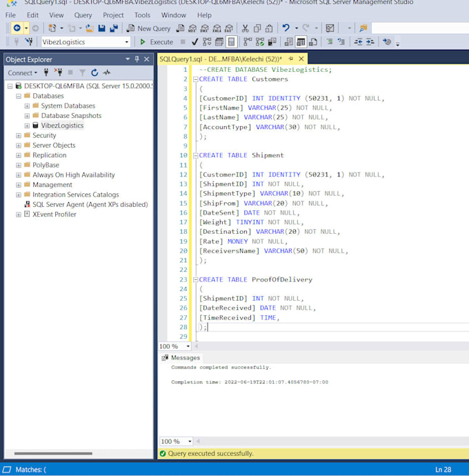Close the SQLQuery1.sql tab
Image resolution: width=469 pixels, height=476 pixels.
[x=301, y=59]
